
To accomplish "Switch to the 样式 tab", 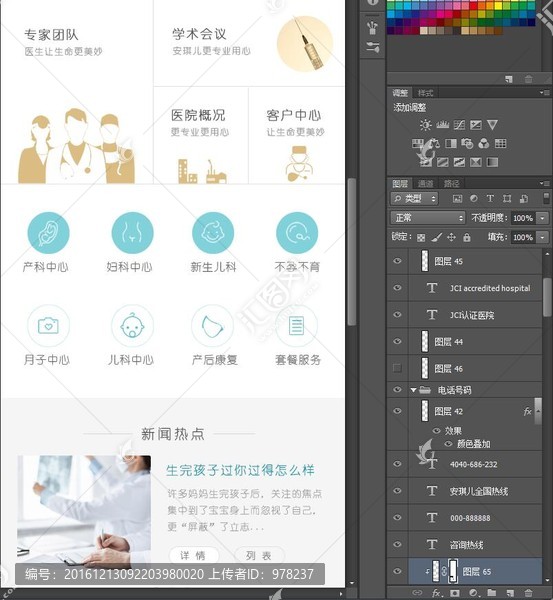I will point(425,93).
